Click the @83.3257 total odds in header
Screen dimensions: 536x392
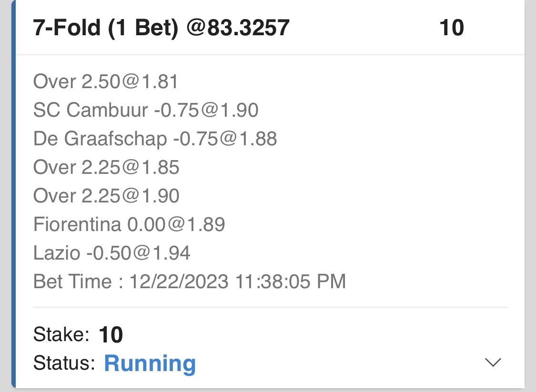[x=238, y=28]
